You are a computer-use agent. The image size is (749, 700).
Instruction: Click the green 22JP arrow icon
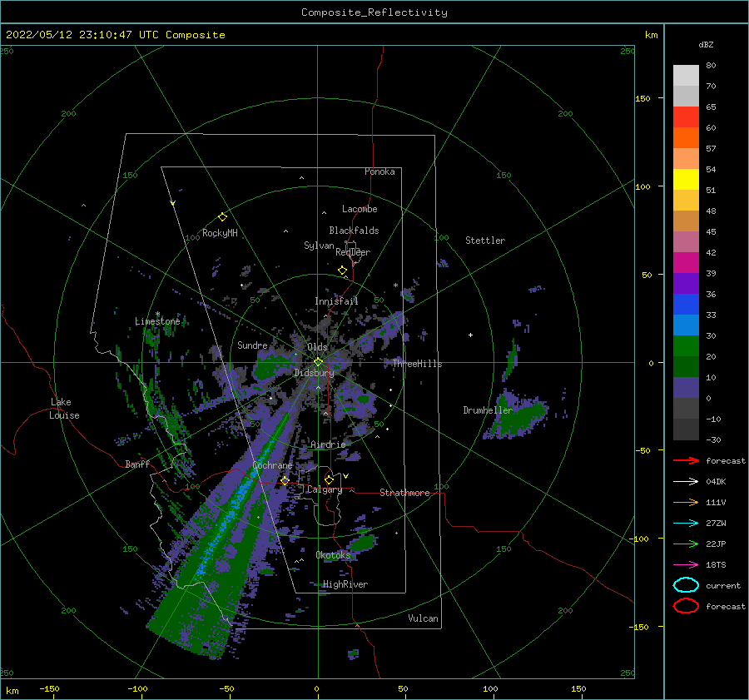[686, 544]
